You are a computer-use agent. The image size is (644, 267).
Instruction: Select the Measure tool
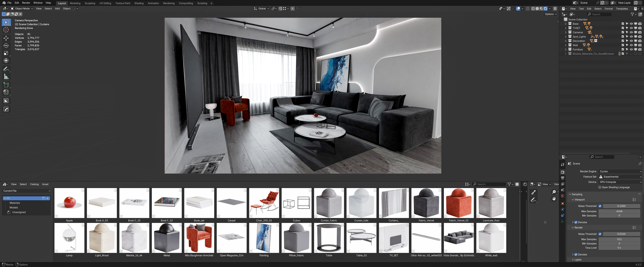(6, 77)
